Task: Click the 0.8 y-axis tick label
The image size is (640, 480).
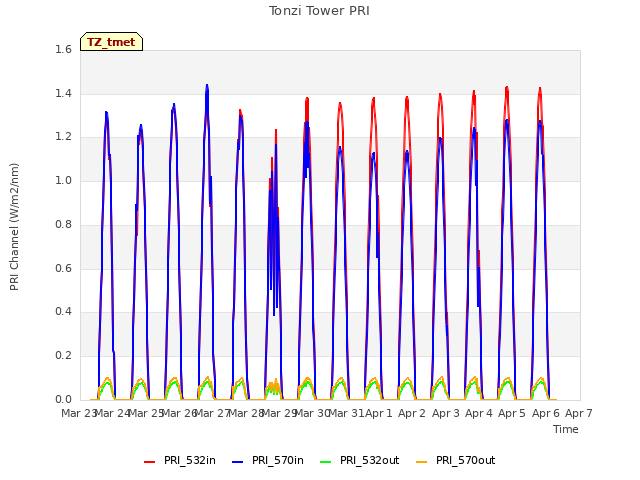Action: click(x=63, y=224)
